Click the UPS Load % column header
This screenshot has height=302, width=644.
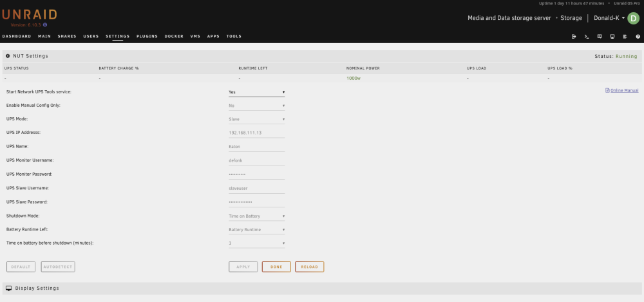coord(560,68)
